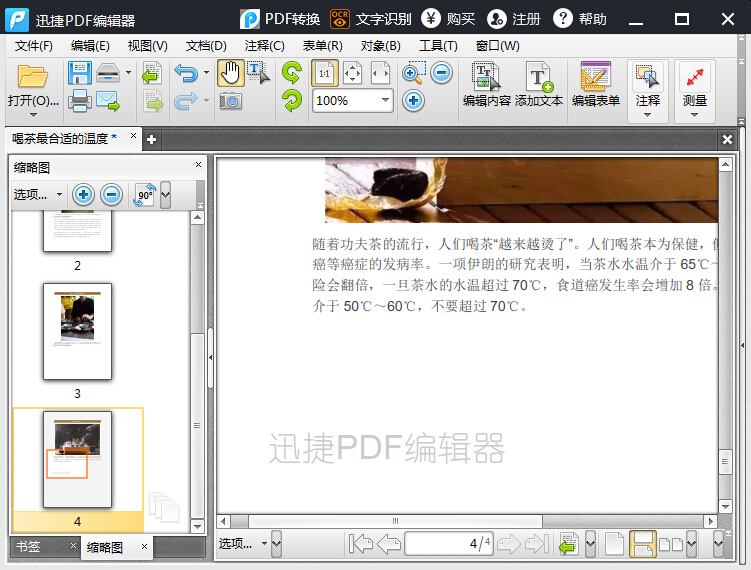Click the Save floppy disk icon

point(79,73)
